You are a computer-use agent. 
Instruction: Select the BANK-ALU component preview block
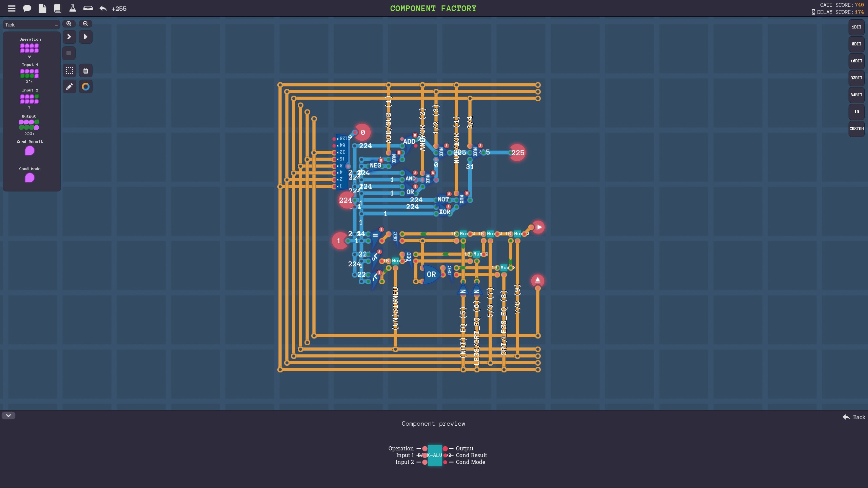tap(435, 455)
